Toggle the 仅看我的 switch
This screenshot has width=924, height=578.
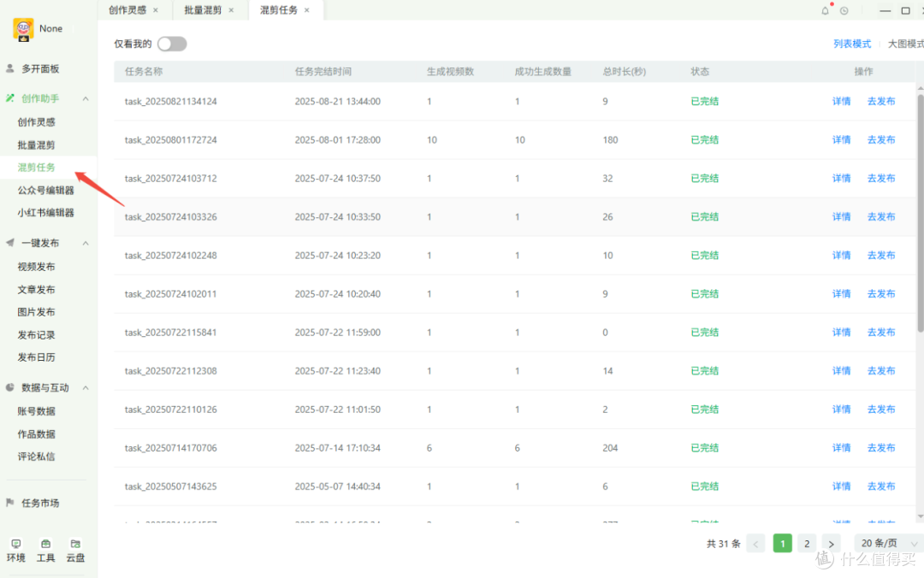tap(172, 44)
